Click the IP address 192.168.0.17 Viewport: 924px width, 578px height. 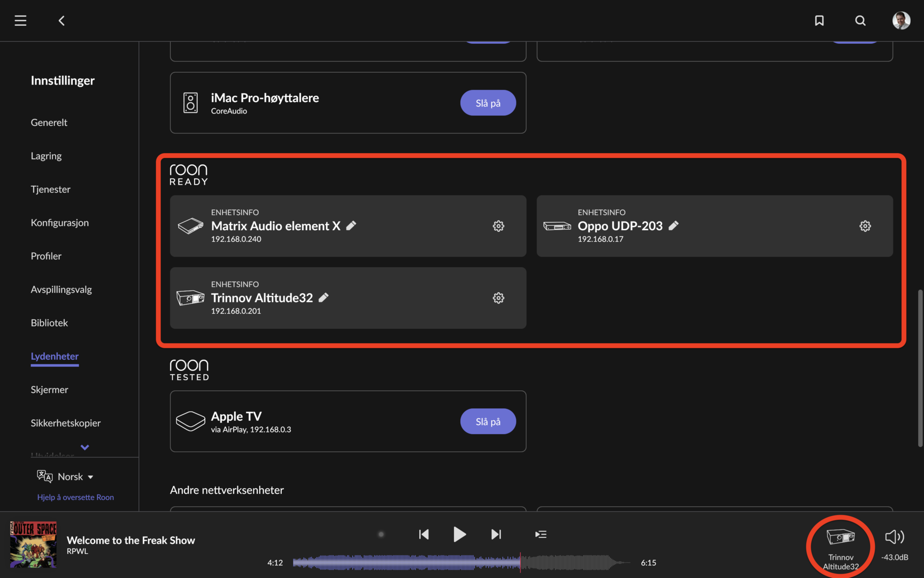pyautogui.click(x=600, y=239)
